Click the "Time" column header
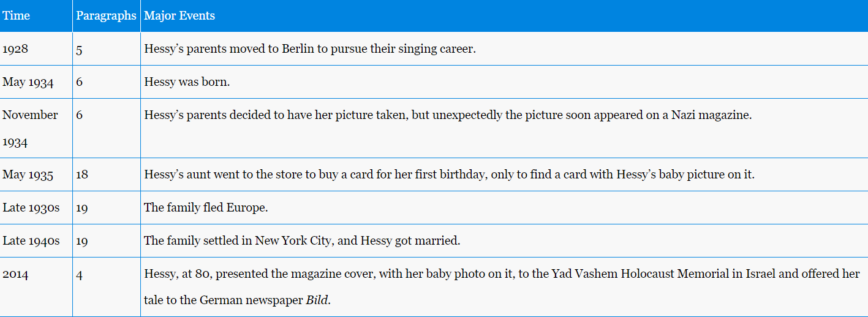868x317 pixels. [17, 16]
